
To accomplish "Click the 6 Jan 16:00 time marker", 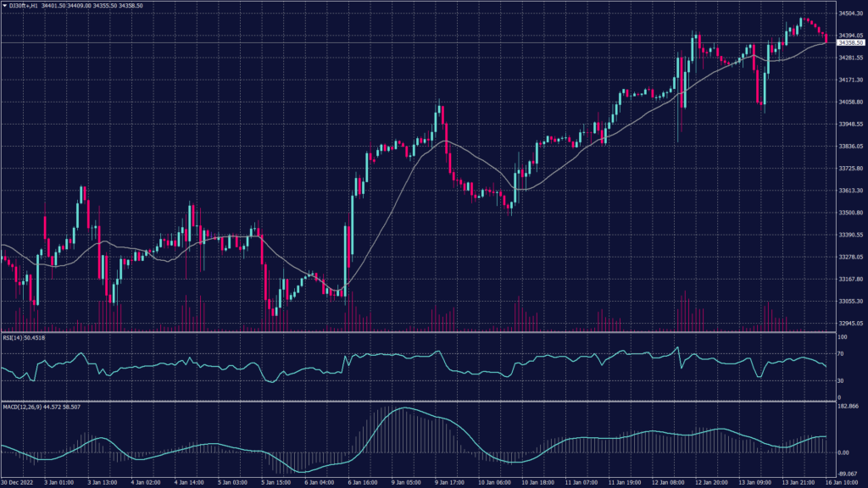I will [360, 483].
